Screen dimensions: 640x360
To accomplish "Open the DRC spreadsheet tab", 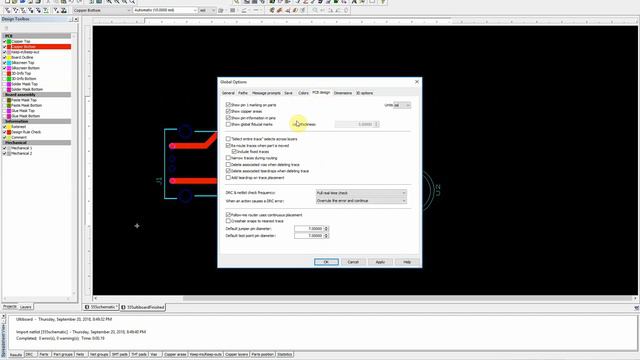I will click(x=29, y=354).
